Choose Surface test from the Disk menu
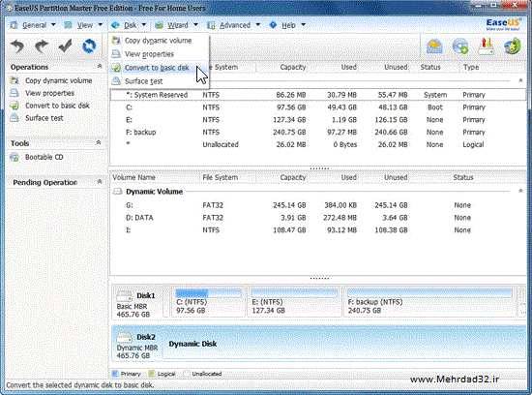This screenshot has width=532, height=395. click(x=159, y=81)
